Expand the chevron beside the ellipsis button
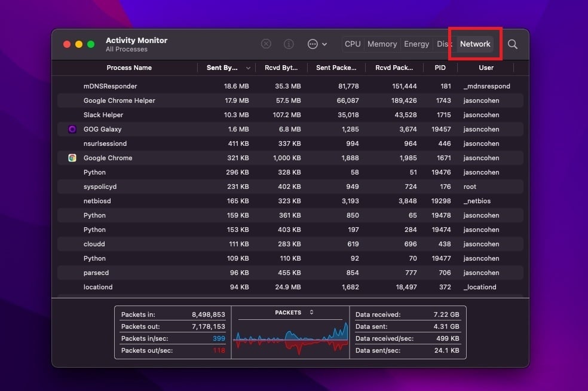 tap(324, 44)
